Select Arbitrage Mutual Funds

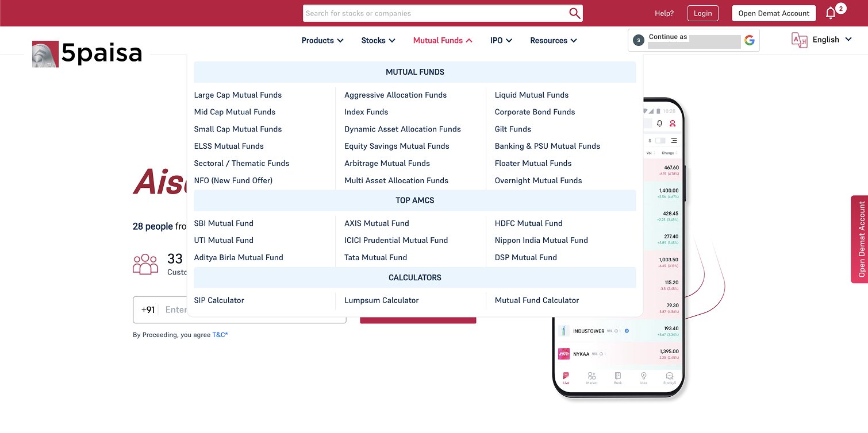pos(387,163)
